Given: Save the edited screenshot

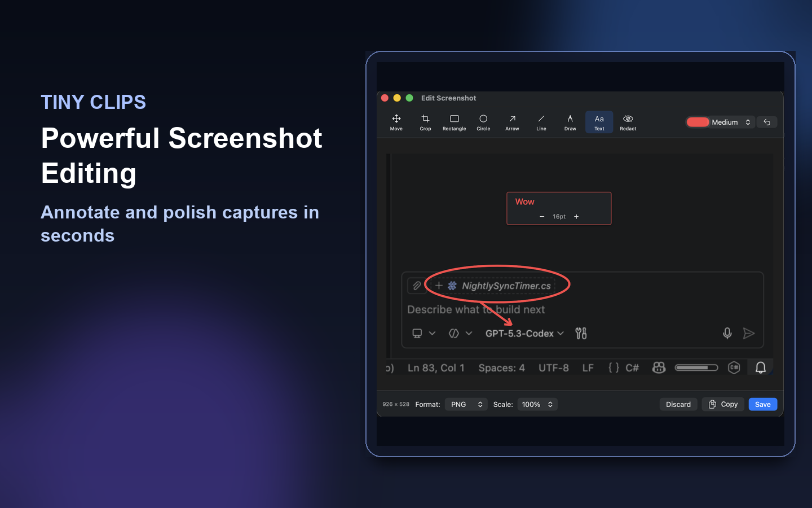Looking at the screenshot, I should [762, 404].
